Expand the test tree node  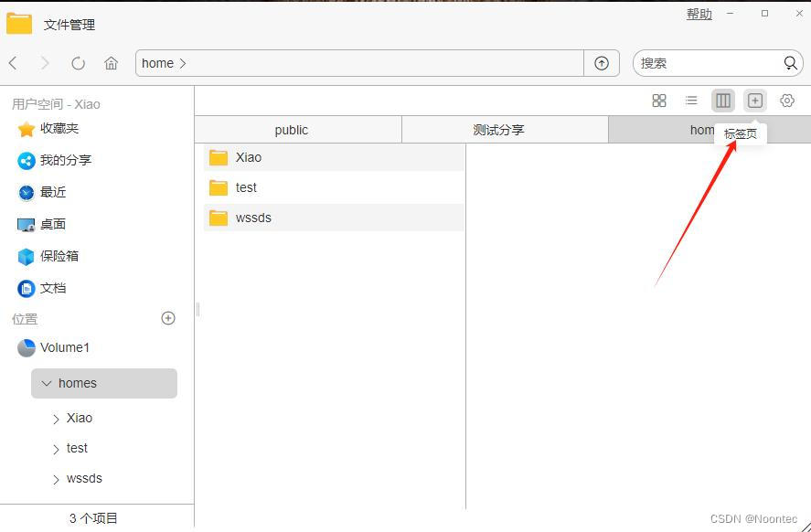tap(56, 450)
